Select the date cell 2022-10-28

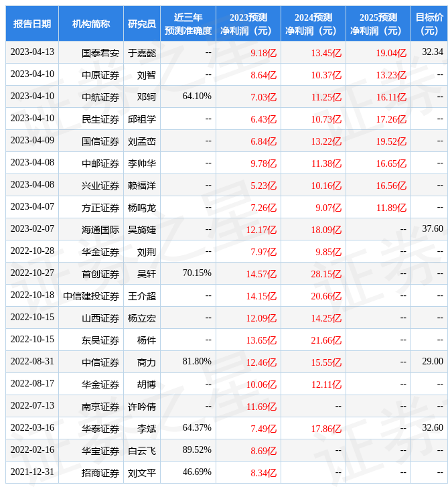(32, 251)
